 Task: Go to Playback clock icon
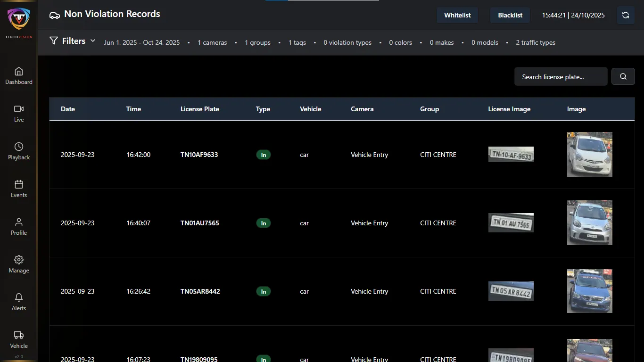click(19, 147)
